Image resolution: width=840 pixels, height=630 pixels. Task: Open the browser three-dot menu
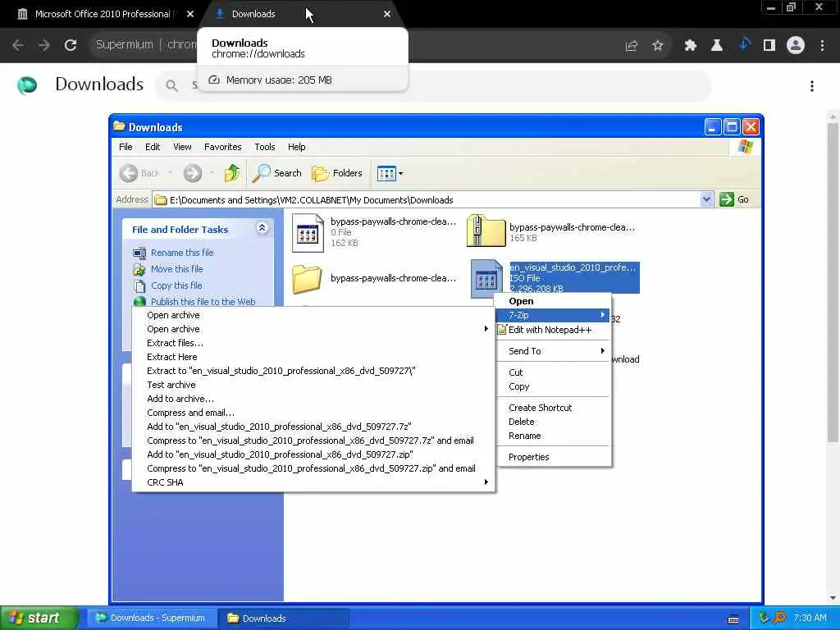822,46
